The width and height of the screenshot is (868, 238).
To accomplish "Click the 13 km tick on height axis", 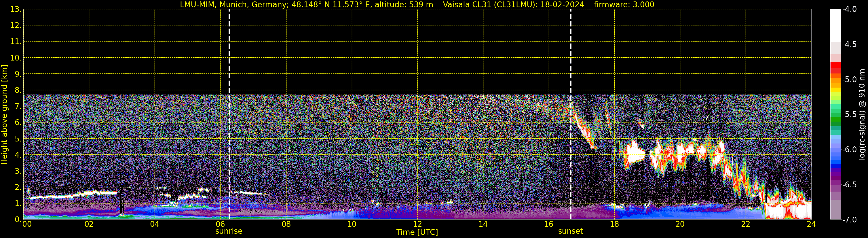I will point(16,10).
